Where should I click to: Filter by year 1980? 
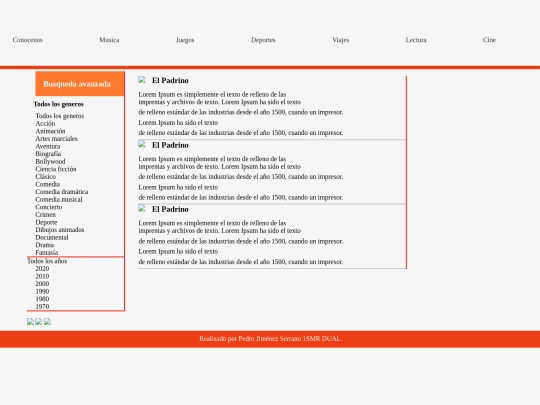(42, 299)
